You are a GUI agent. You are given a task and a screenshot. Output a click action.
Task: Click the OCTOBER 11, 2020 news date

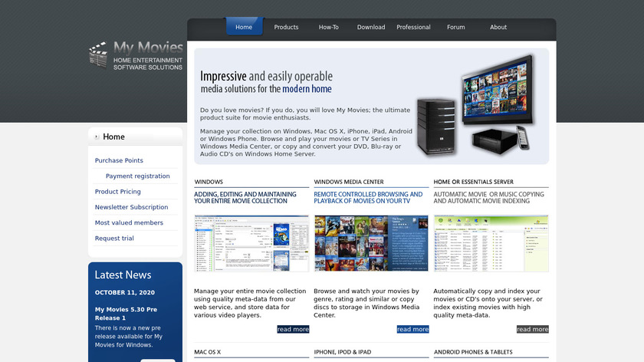click(x=125, y=292)
